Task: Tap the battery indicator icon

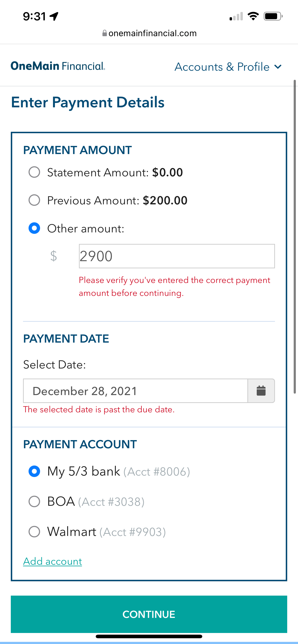Action: click(x=273, y=16)
